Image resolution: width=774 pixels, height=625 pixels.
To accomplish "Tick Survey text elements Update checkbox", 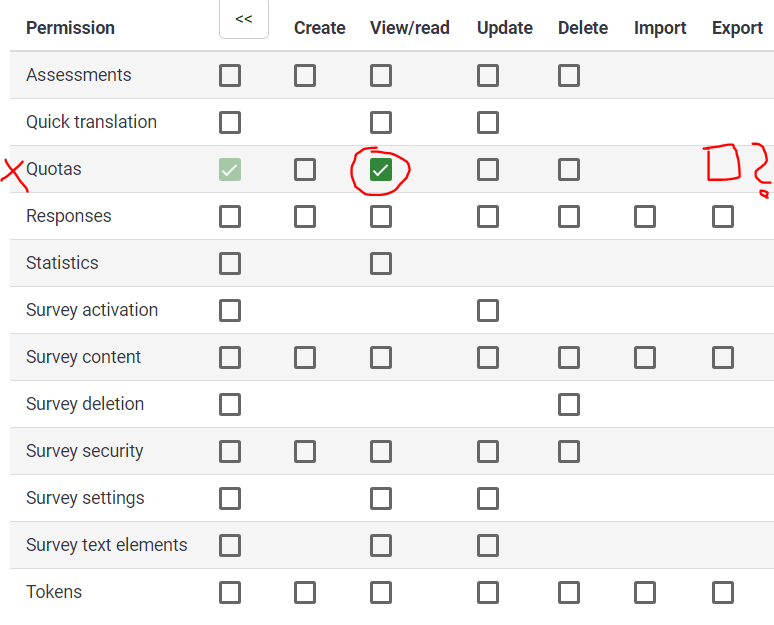I will [x=488, y=545].
